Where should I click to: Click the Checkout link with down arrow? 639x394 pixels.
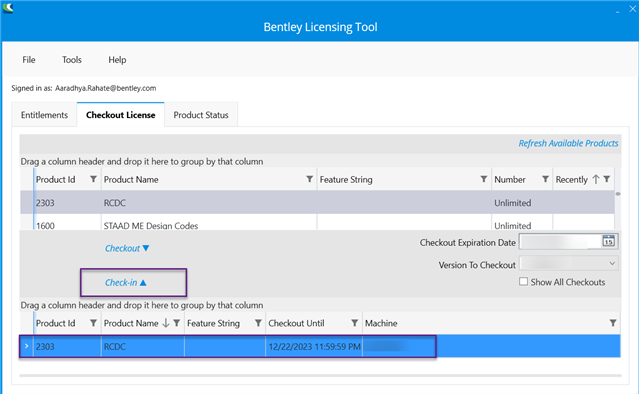point(127,248)
